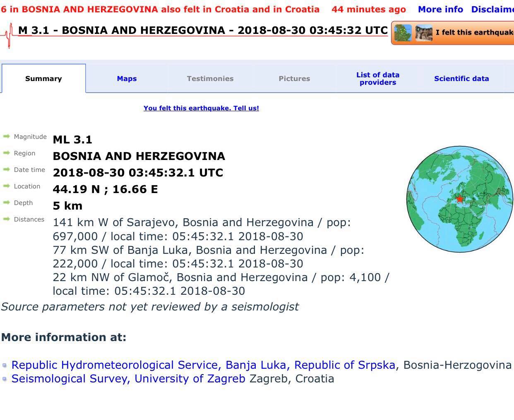Click the globe map thumbnail

click(460, 199)
